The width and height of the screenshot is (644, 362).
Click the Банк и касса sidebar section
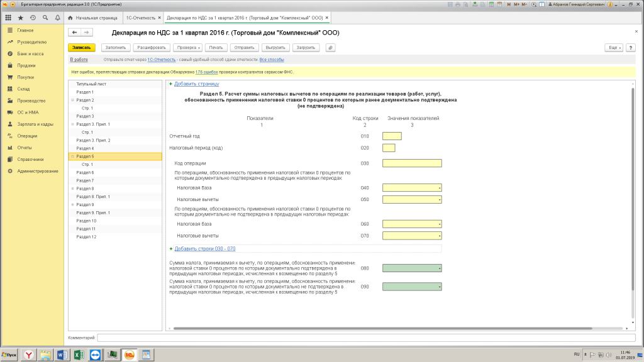pyautogui.click(x=30, y=54)
